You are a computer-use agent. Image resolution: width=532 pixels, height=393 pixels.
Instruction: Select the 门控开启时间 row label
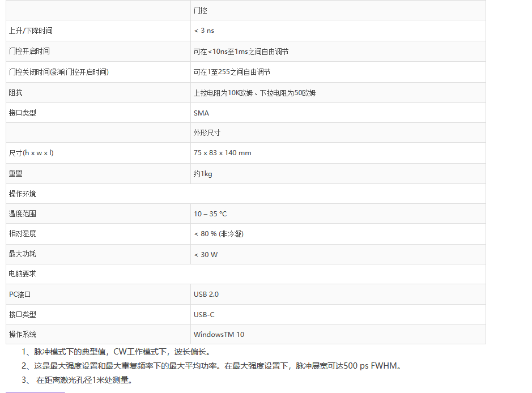tap(29, 51)
